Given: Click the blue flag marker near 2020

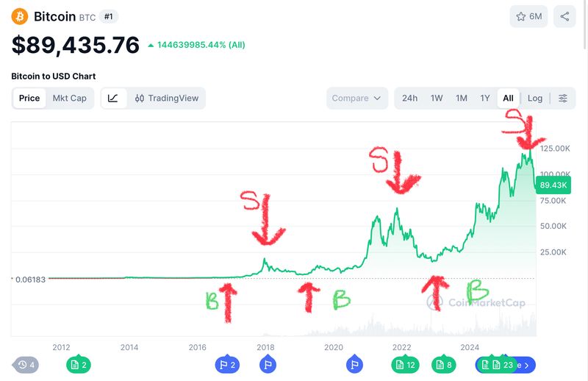Looking at the screenshot, I should (354, 364).
